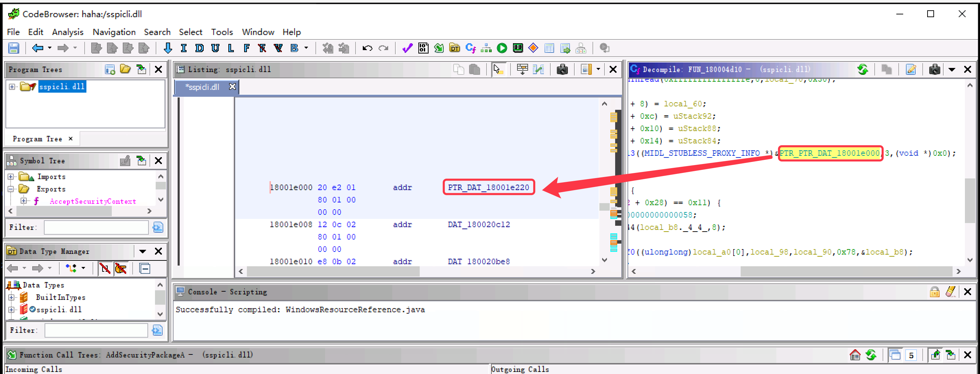Viewport: 980px width, 374px height.
Task: Open the forward navigation dropdown arrow
Action: [x=75, y=48]
